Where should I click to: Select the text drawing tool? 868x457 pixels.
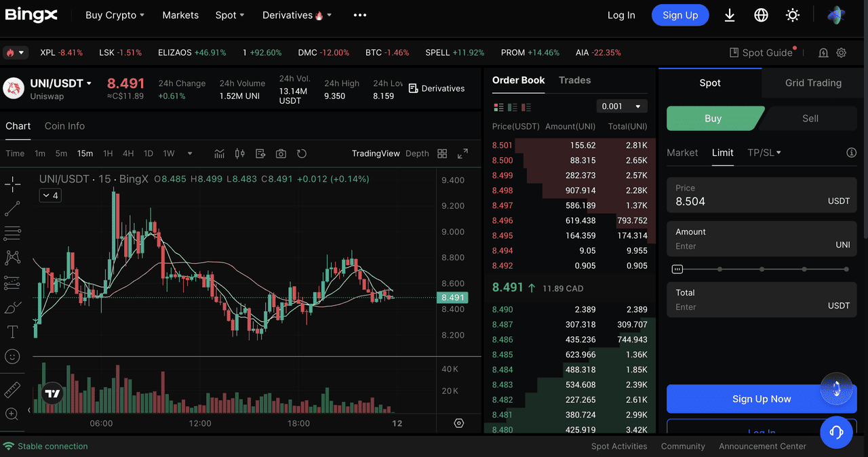(x=12, y=332)
